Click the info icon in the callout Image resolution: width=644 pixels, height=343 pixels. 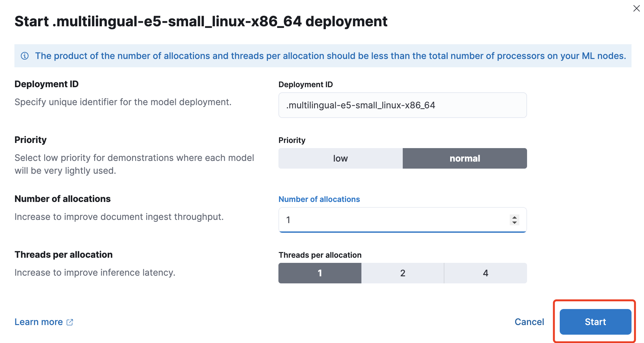(x=25, y=56)
